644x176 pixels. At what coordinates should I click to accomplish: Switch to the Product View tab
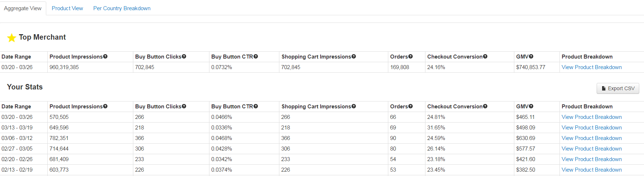67,8
